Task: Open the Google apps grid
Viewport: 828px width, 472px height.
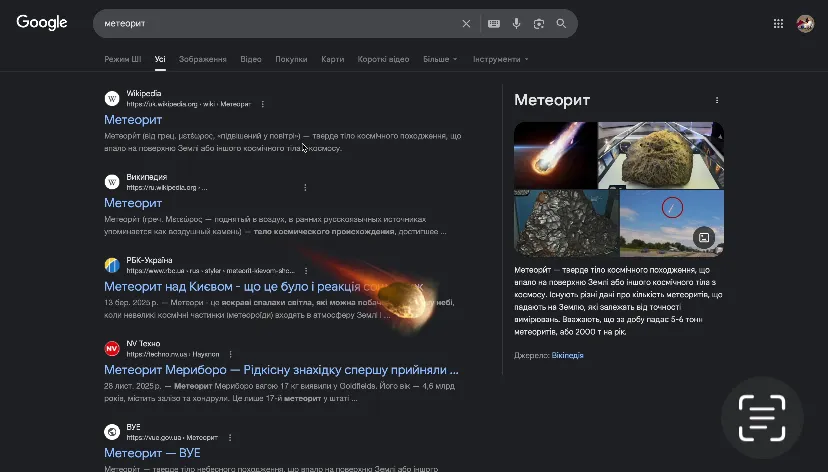Action: tap(778, 24)
